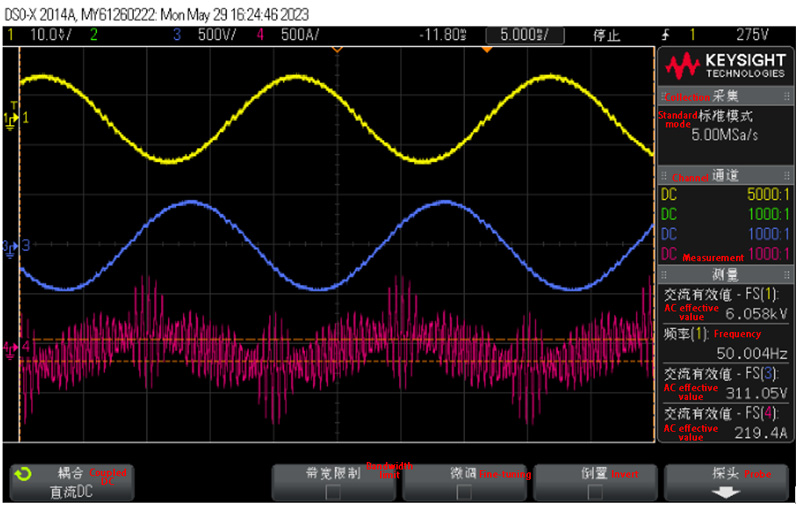Click the green DC 1000:1 probe row
The height and width of the screenshot is (506, 800).
726,214
